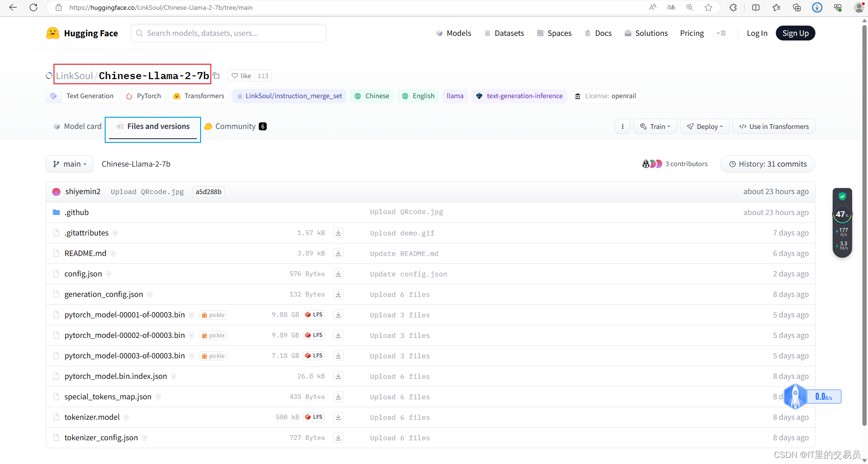Viewport: 868px width, 464px height.
Task: Click the favorites star in address bar
Action: 708,7
